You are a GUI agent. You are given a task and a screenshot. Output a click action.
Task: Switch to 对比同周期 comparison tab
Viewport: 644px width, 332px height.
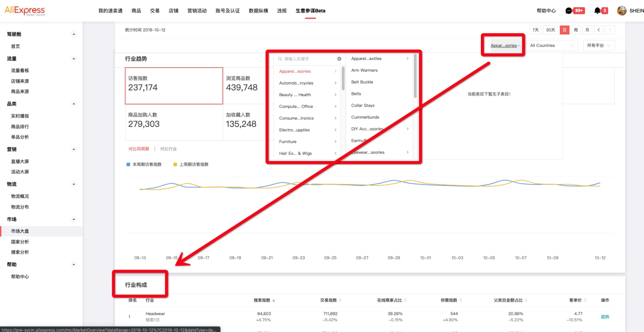(x=139, y=149)
